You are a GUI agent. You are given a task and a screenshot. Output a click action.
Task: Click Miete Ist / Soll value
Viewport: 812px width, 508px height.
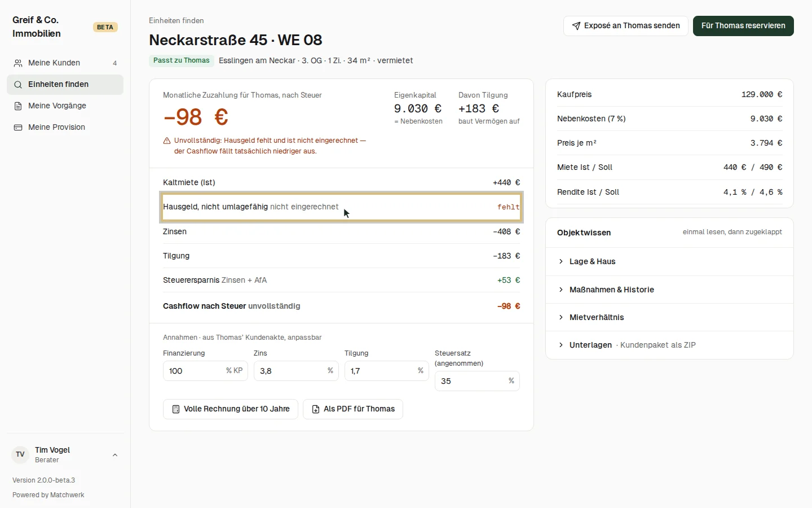(753, 167)
